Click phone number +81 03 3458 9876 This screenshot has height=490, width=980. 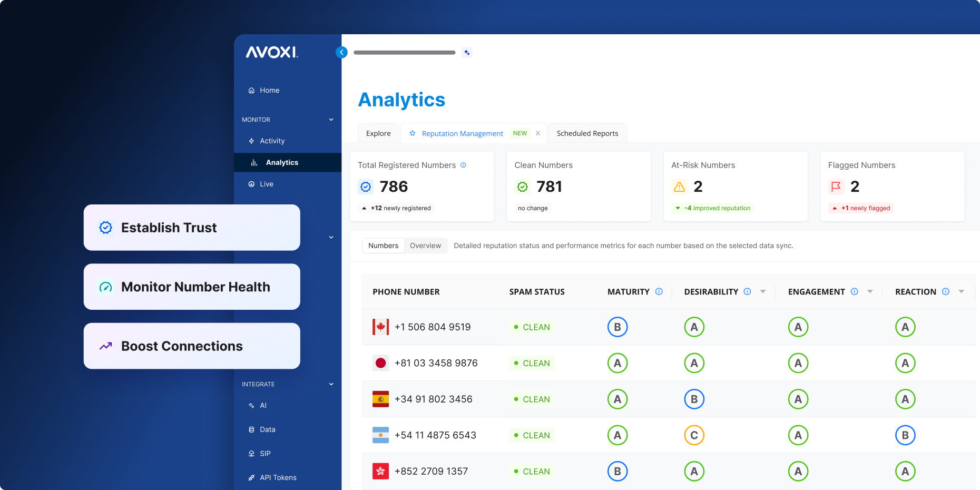(436, 363)
